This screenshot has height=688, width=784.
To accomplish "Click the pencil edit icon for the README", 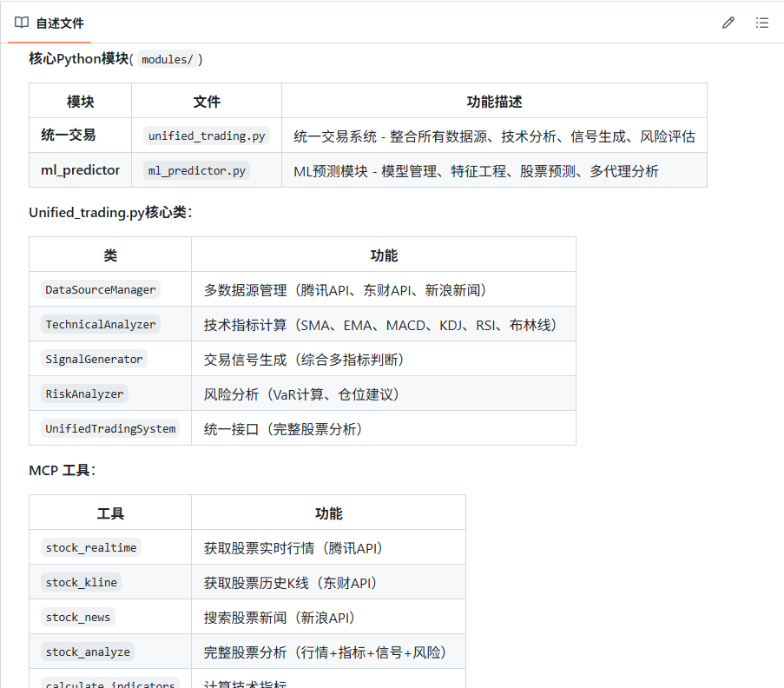I will [728, 23].
